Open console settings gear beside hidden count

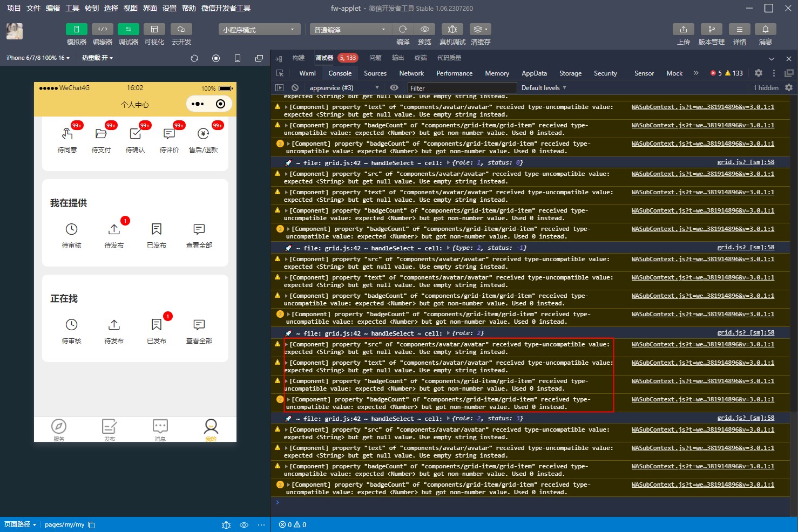(x=789, y=87)
